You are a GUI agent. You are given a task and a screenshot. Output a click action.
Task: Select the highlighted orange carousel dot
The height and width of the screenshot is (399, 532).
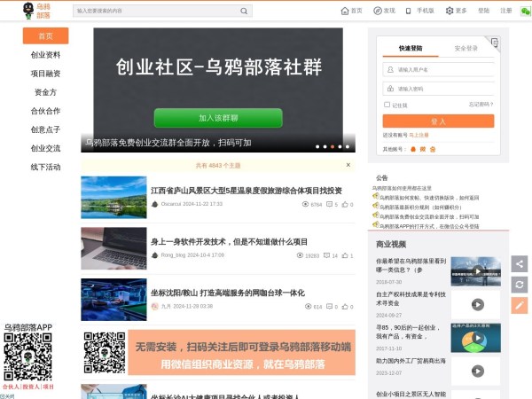(332, 146)
